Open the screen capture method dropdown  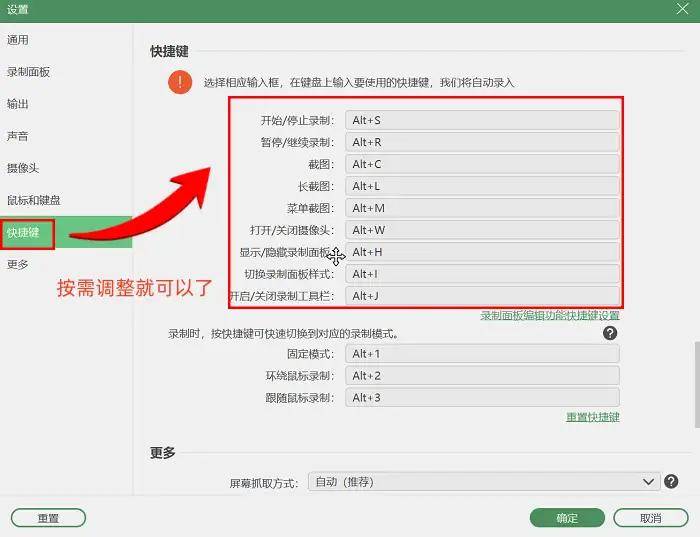tap(484, 481)
